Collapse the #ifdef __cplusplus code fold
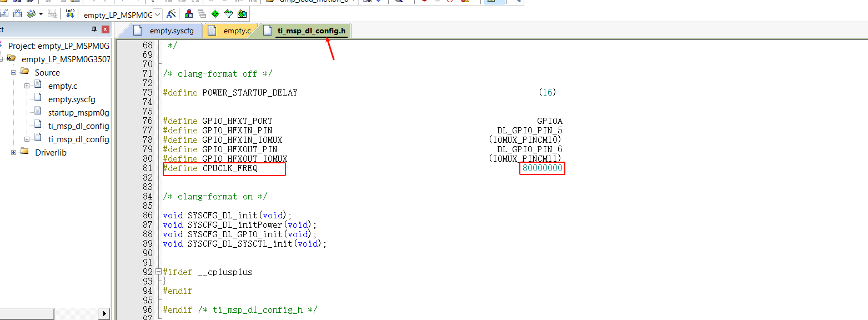 click(158, 272)
